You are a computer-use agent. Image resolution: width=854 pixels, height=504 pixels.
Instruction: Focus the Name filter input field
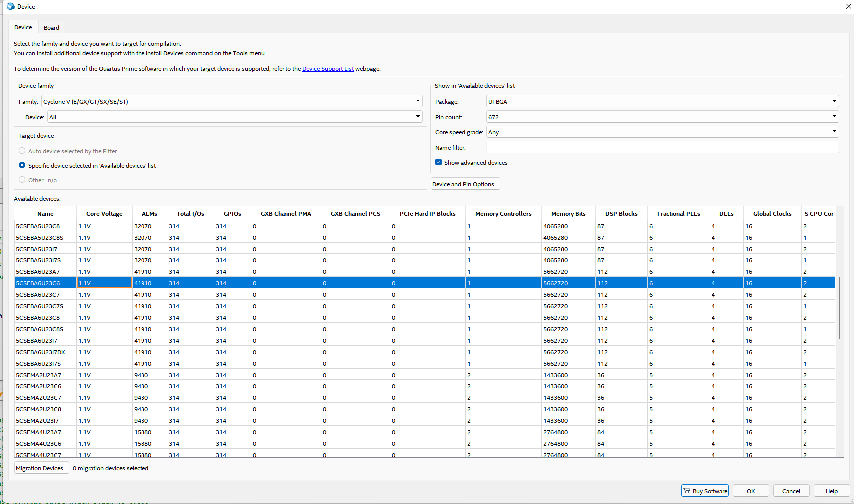662,147
